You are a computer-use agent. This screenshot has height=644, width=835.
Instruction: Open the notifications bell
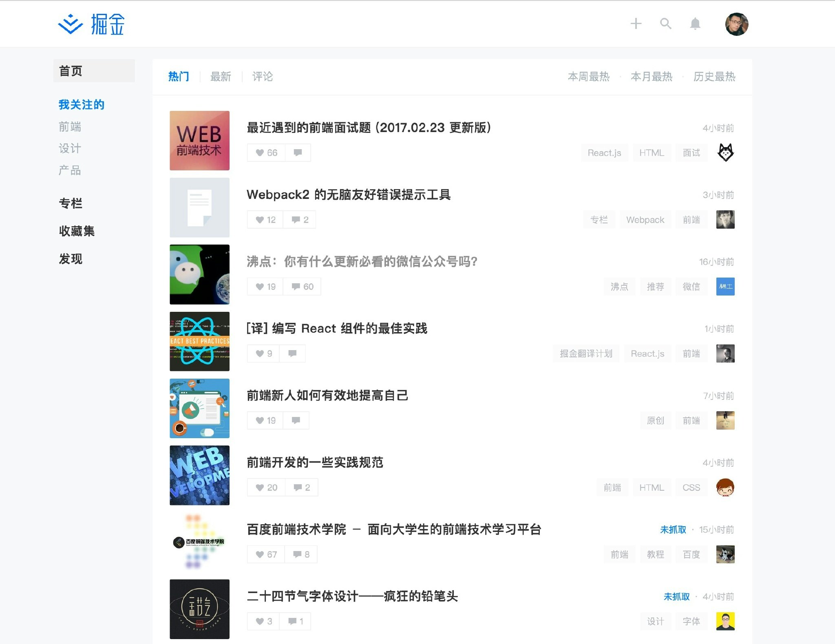(695, 24)
